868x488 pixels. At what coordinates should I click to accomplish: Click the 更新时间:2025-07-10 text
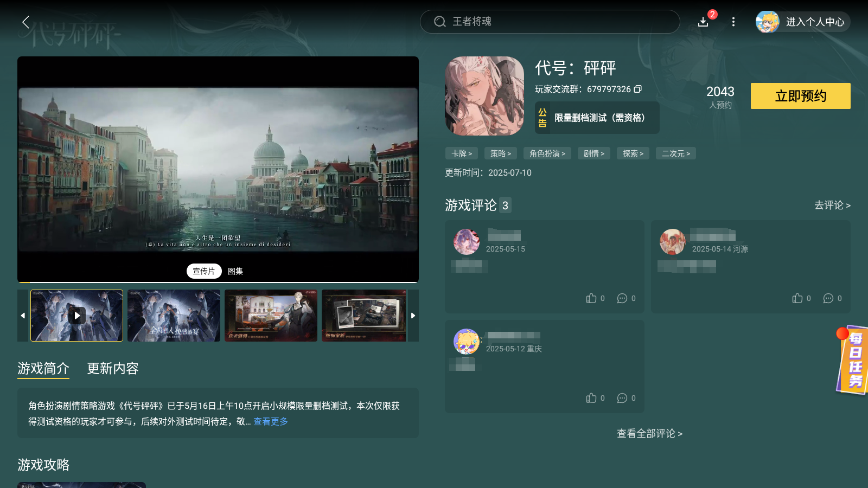point(488,172)
